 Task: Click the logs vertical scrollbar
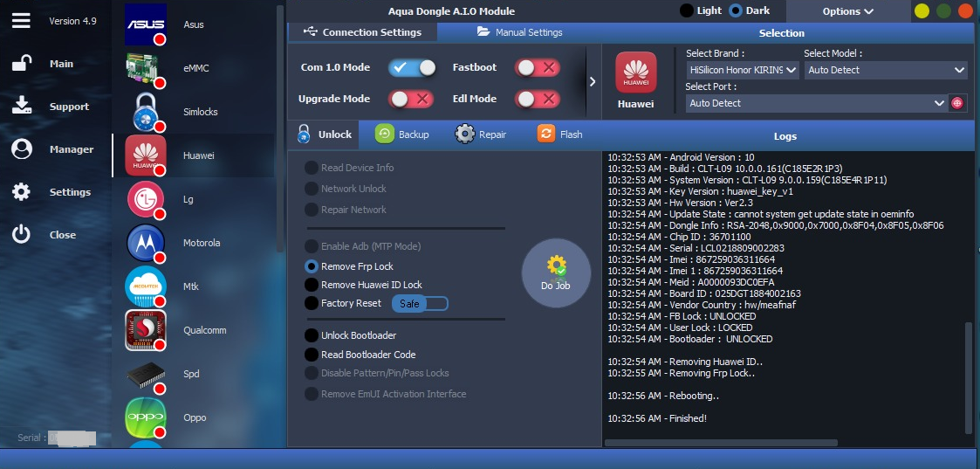pyautogui.click(x=969, y=378)
